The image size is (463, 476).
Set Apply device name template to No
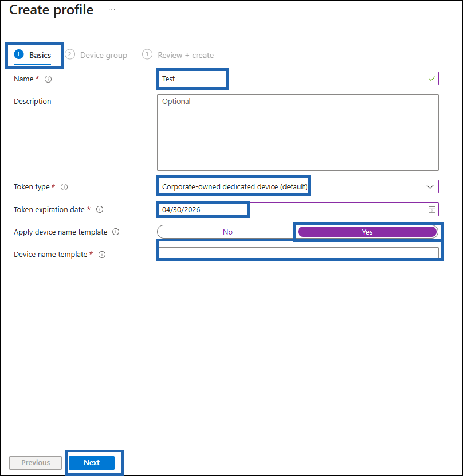pyautogui.click(x=227, y=232)
